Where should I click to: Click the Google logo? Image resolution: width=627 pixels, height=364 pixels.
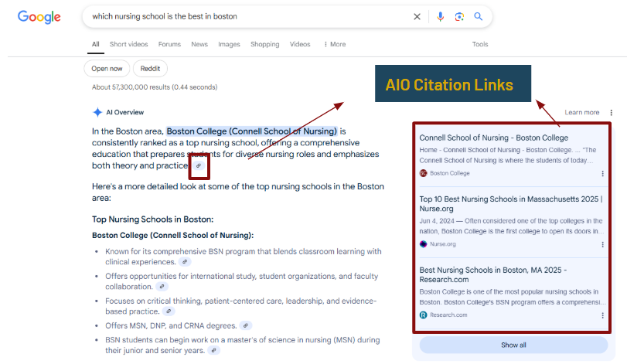(39, 17)
